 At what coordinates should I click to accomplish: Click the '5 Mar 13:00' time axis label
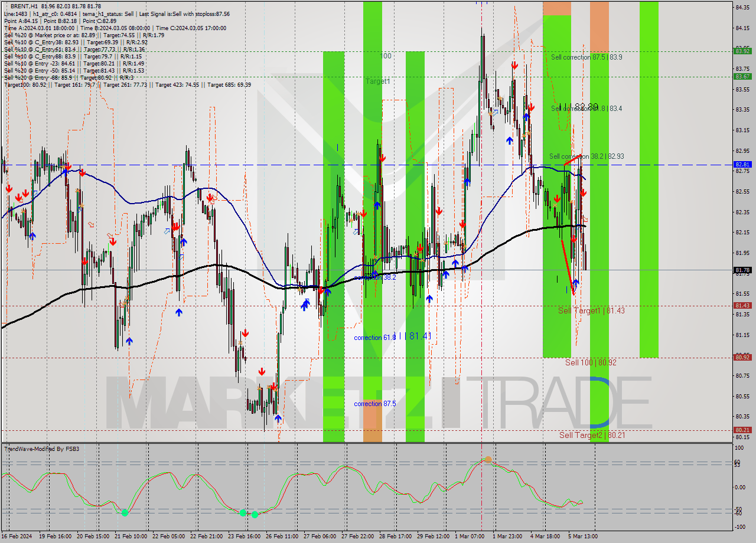[583, 537]
